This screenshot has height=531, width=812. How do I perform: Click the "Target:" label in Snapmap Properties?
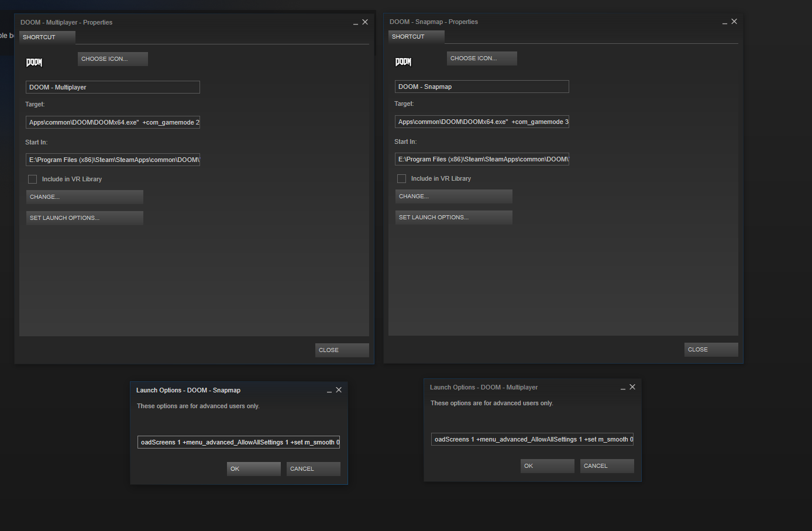(404, 104)
